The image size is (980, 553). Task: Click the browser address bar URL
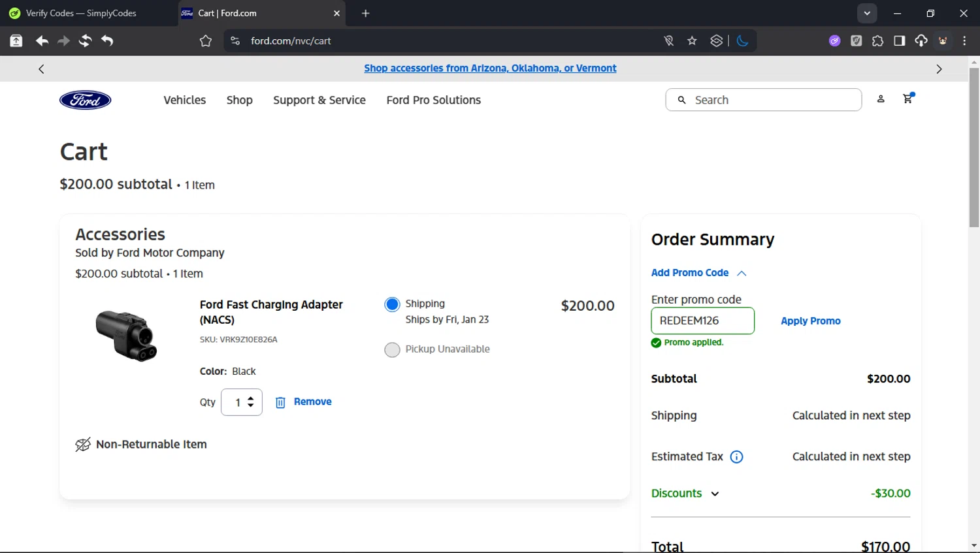click(x=291, y=40)
